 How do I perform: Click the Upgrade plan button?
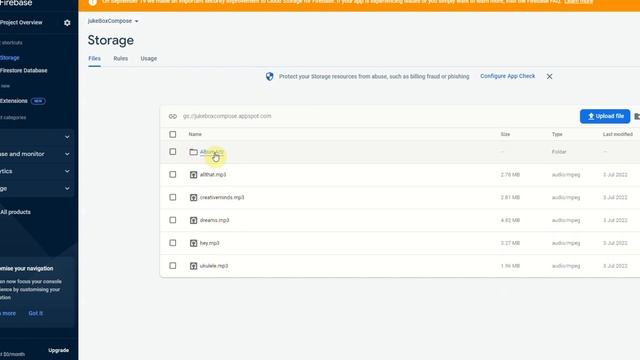point(58,350)
